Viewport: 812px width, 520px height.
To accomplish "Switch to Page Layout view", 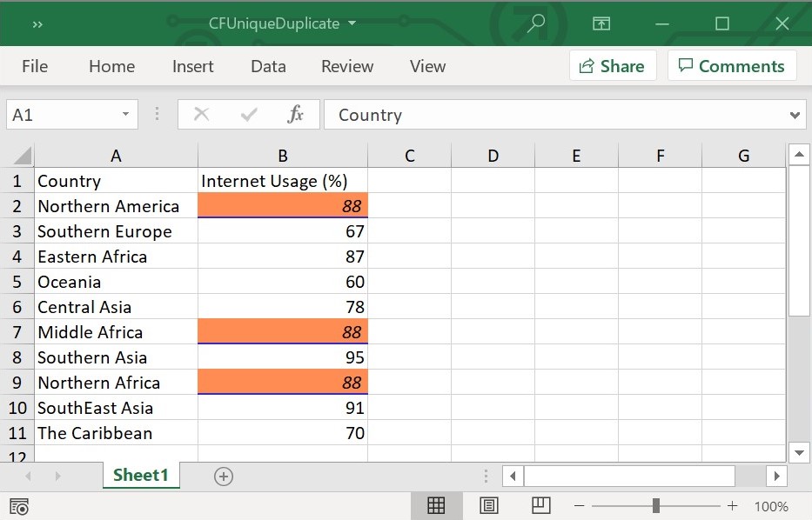I will [489, 506].
